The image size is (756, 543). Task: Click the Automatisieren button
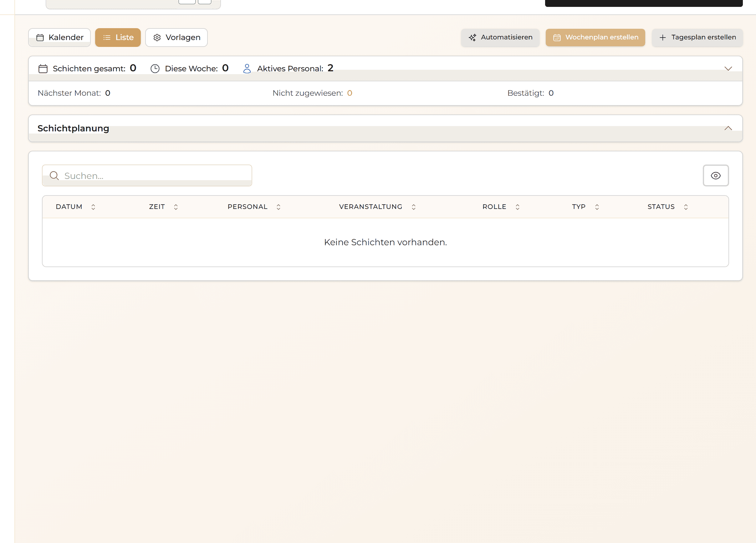pos(500,37)
